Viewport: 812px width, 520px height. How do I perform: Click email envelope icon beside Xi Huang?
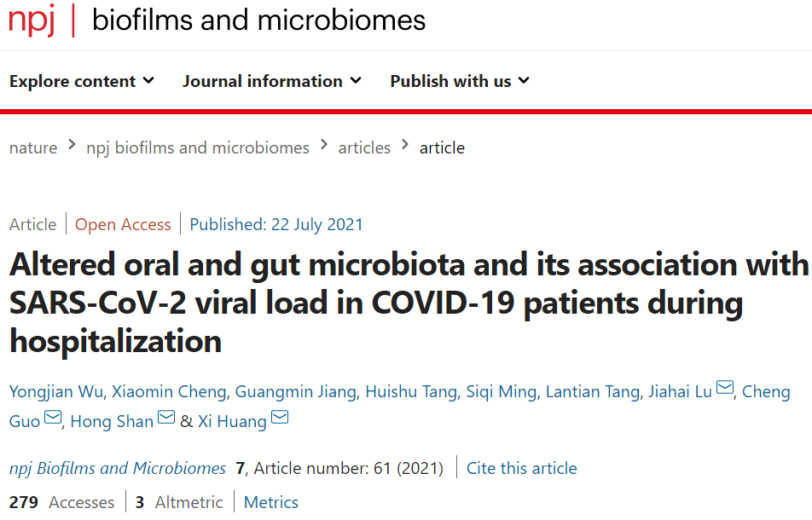click(x=280, y=417)
